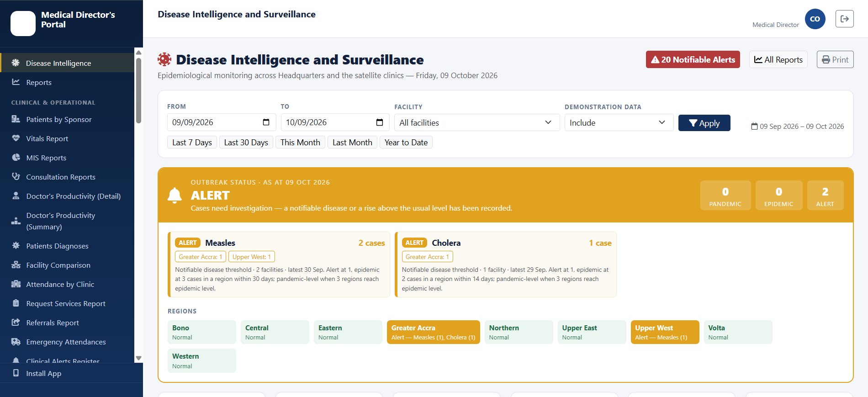The width and height of the screenshot is (868, 397).
Task: View the 20 Notifiable Alerts
Action: point(693,59)
